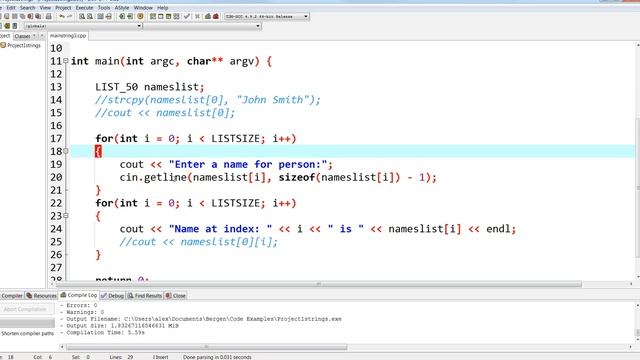Switch to the Resources bottom tab

42,296
